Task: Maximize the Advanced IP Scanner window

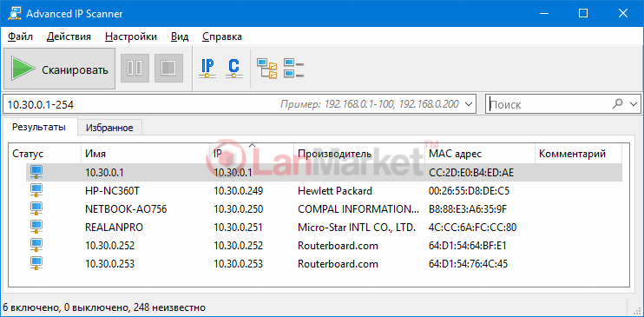Action: tap(582, 13)
